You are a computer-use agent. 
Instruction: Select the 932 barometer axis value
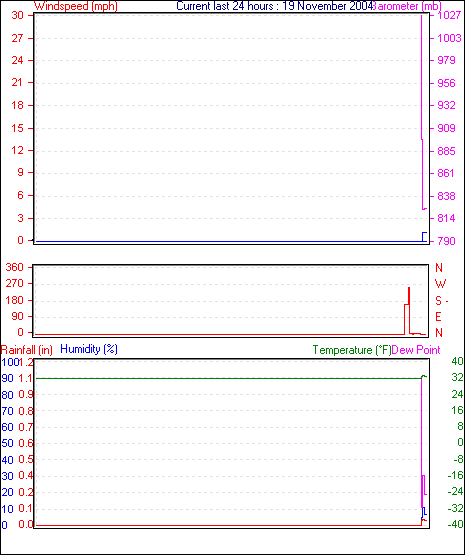pyautogui.click(x=446, y=105)
